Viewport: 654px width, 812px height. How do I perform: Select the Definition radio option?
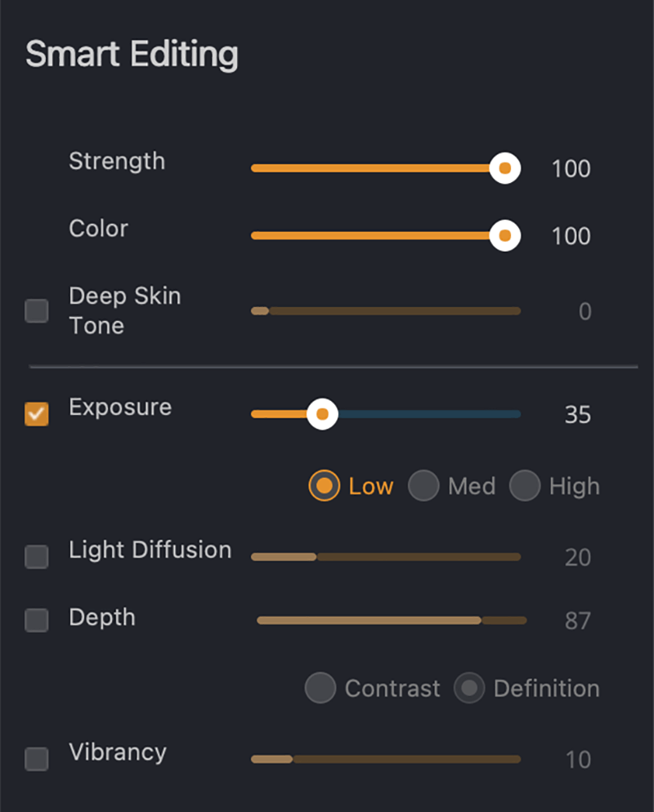(469, 688)
